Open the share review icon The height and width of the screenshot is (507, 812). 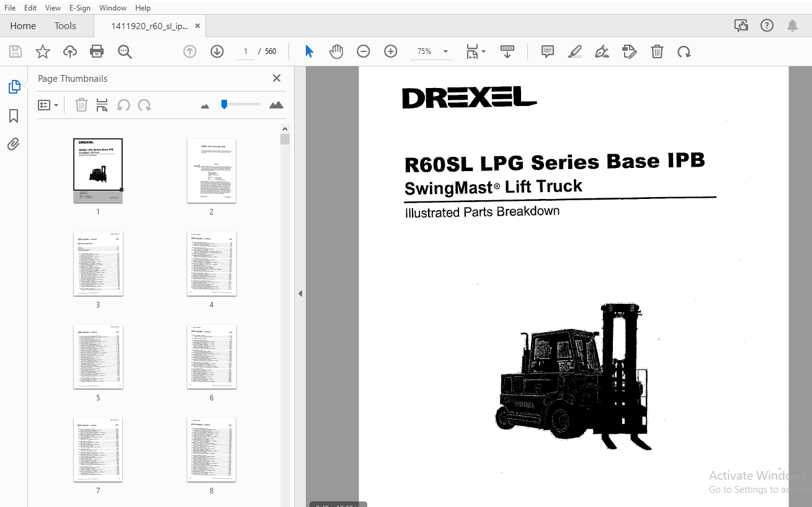point(741,25)
